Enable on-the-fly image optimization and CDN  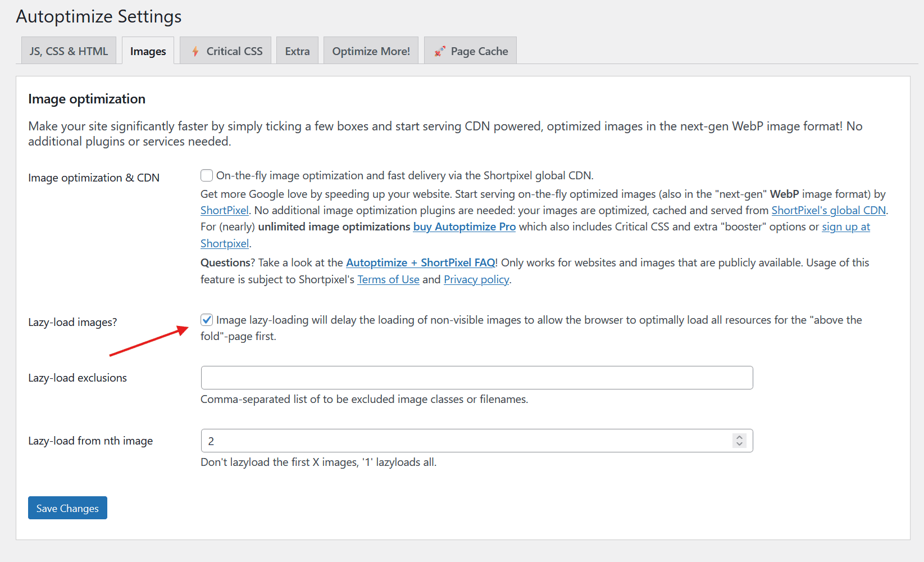[x=207, y=175]
